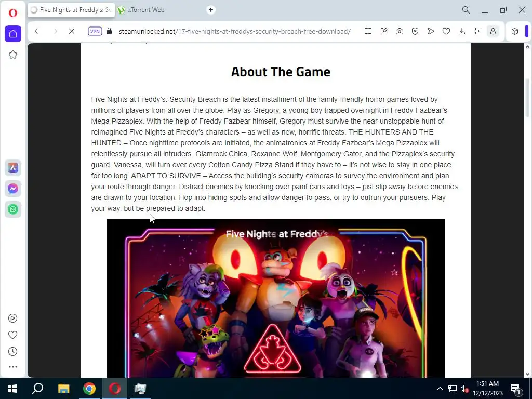Screen dimensions: 532x399
Task: Click scrollbar down arrow
Action: click(527, 374)
